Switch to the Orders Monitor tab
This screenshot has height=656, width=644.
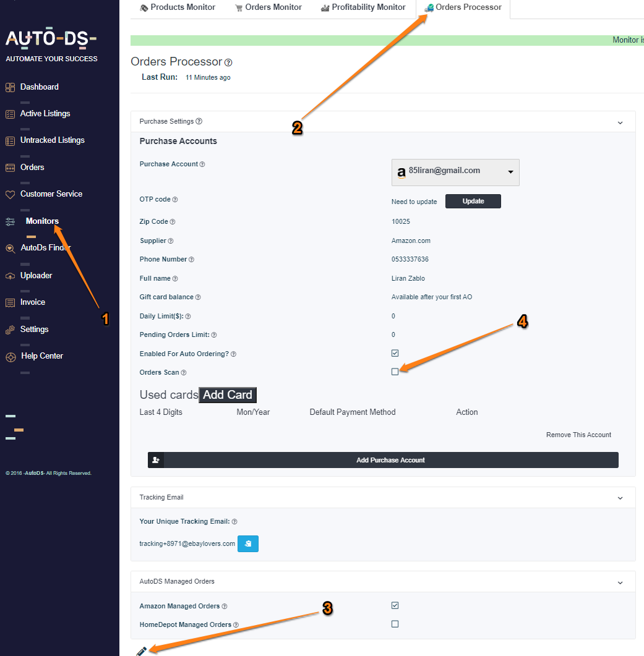point(268,7)
